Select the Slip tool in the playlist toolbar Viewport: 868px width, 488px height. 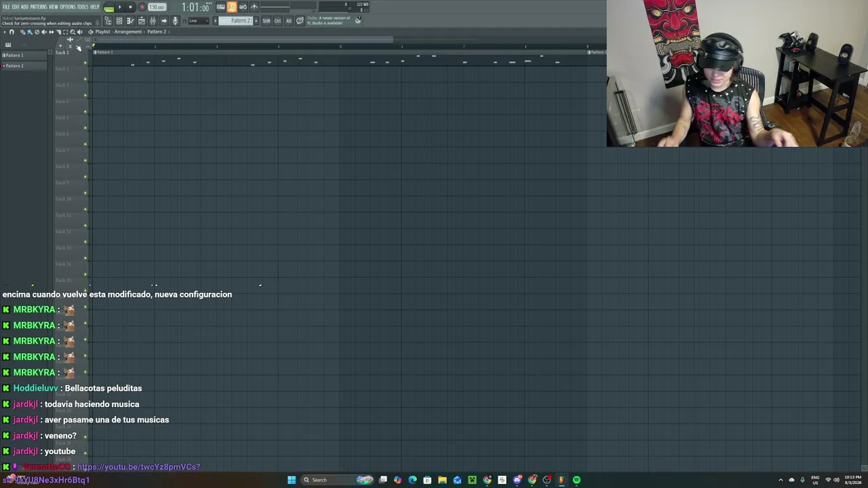point(51,32)
